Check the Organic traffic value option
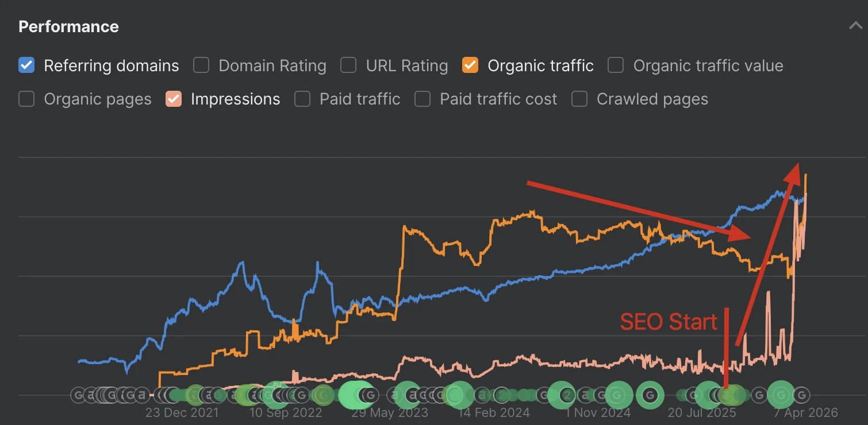Viewport: 868px width, 425px height. [616, 65]
